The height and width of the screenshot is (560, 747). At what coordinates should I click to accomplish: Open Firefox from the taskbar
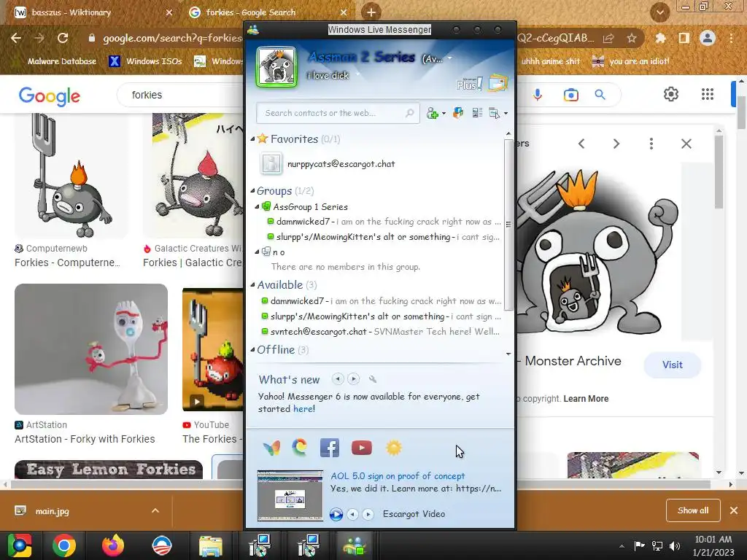[x=113, y=545]
